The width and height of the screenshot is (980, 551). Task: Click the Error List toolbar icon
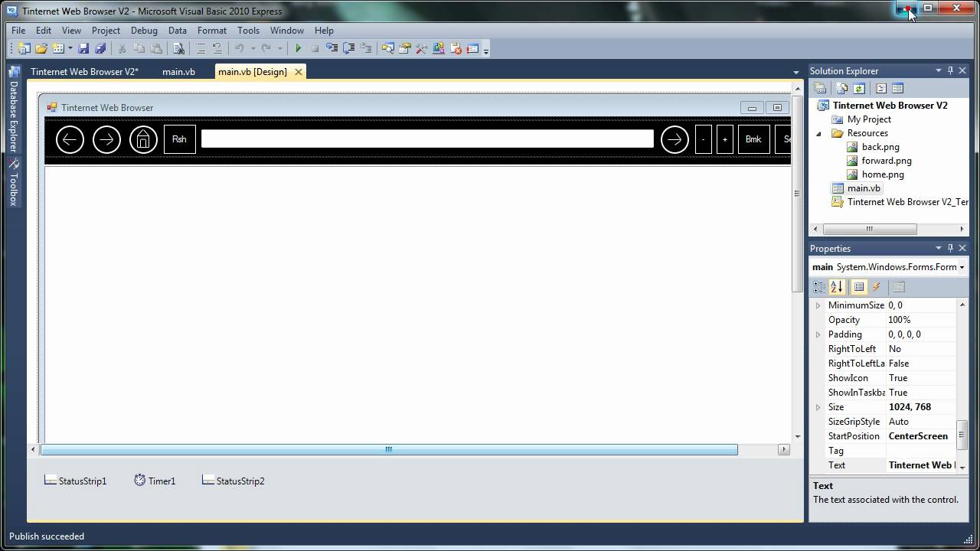click(x=456, y=48)
